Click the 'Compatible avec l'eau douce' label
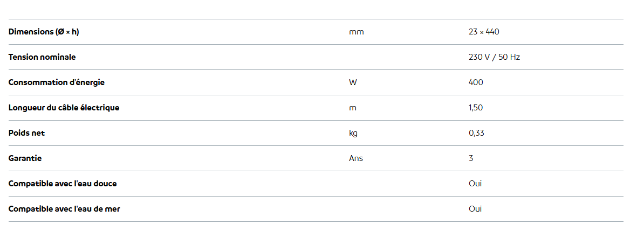This screenshot has width=644, height=245. [x=63, y=184]
